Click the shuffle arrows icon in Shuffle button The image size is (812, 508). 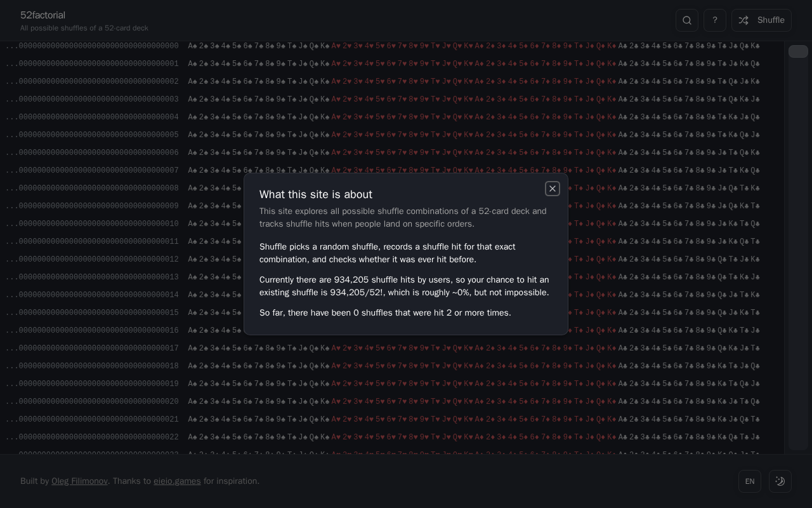743,20
